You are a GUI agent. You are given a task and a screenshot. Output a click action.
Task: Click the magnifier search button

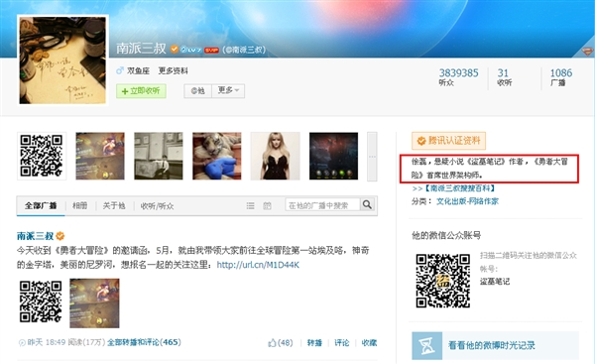[367, 204]
